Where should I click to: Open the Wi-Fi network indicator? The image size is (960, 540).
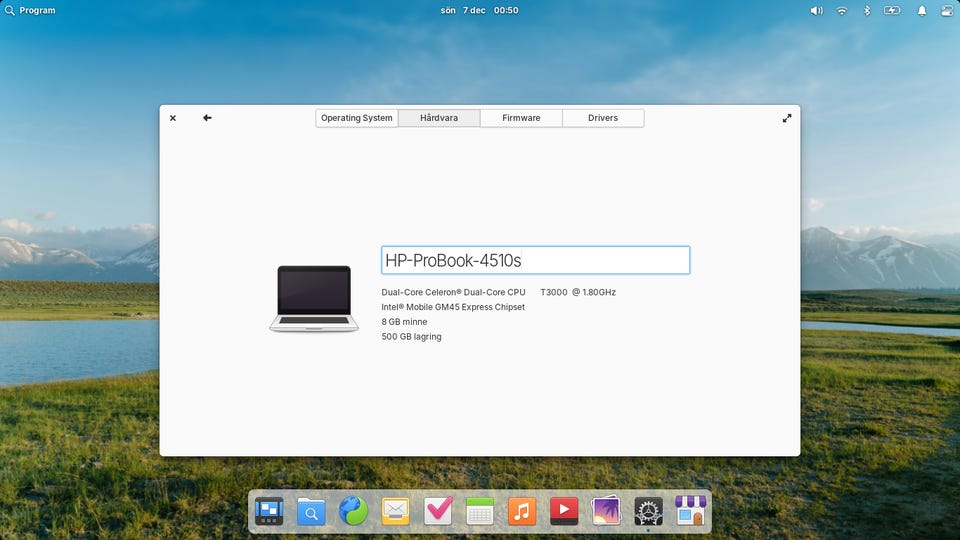(842, 10)
